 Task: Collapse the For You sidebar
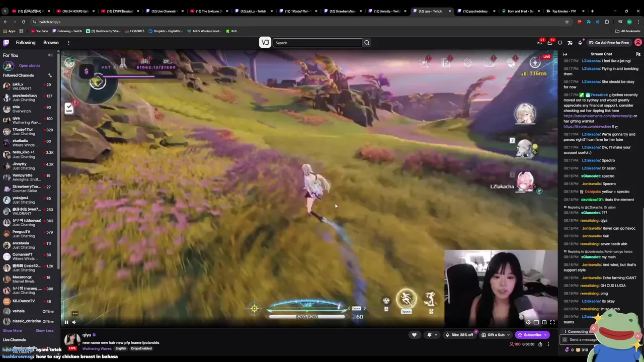coord(50,55)
